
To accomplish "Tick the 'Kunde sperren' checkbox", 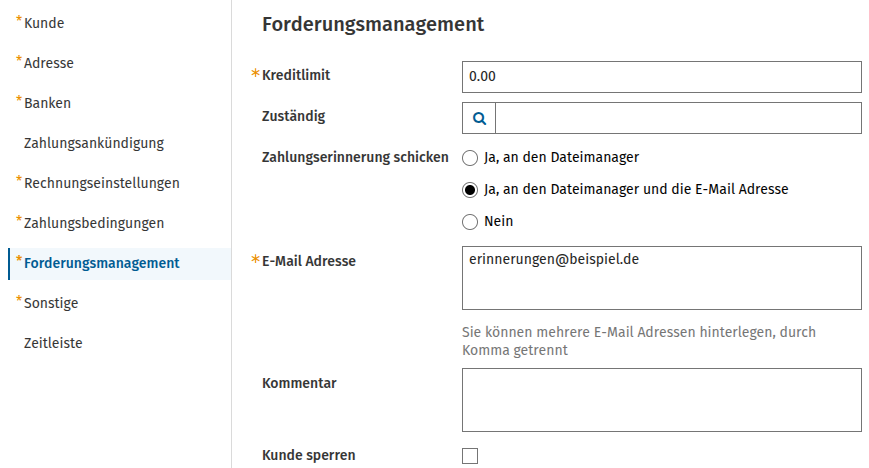I will click(x=470, y=456).
